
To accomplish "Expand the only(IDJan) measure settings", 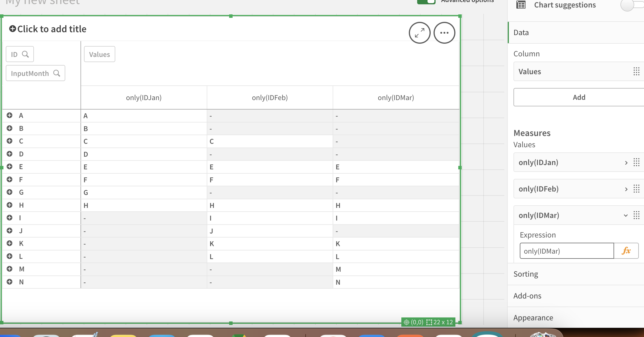I will [626, 163].
